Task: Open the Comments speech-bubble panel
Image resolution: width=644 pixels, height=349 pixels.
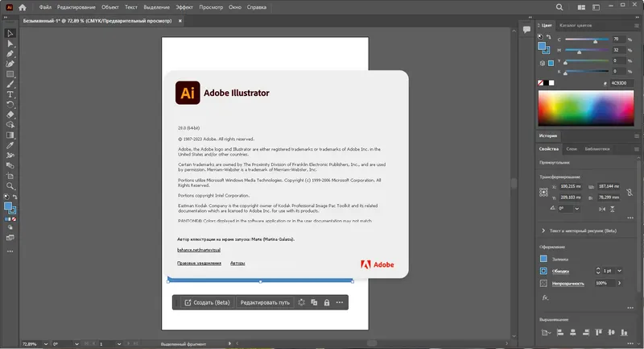Action: [526, 30]
